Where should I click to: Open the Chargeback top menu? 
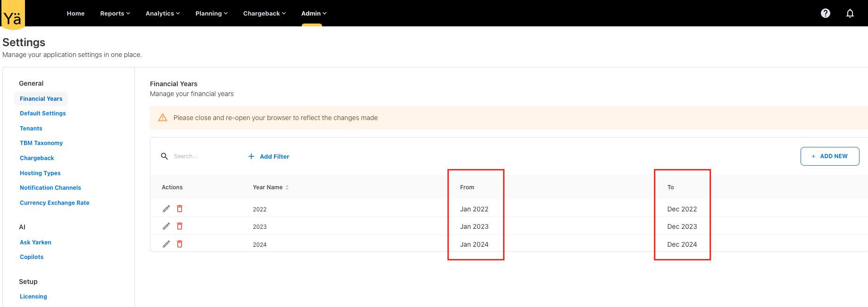tap(264, 14)
